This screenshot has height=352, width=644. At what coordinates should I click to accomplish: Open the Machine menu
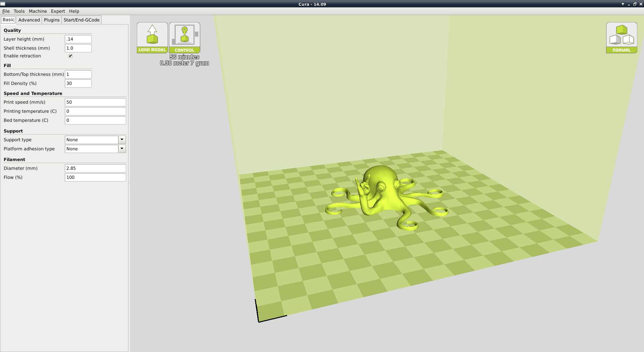point(38,11)
